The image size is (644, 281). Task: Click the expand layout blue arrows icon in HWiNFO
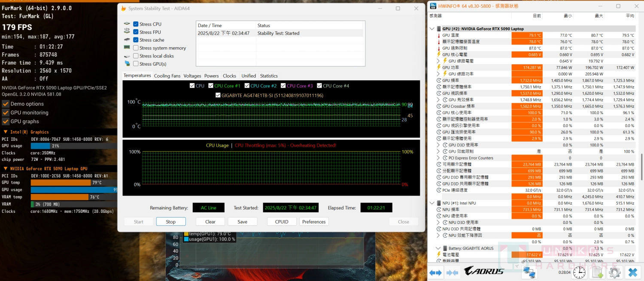click(x=436, y=272)
